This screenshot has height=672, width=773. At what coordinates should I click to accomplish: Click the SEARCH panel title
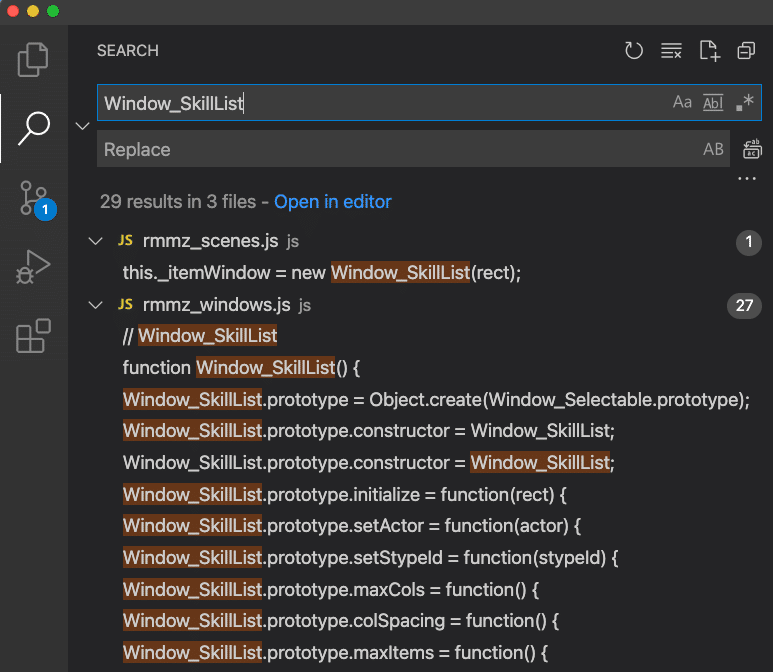click(x=128, y=50)
